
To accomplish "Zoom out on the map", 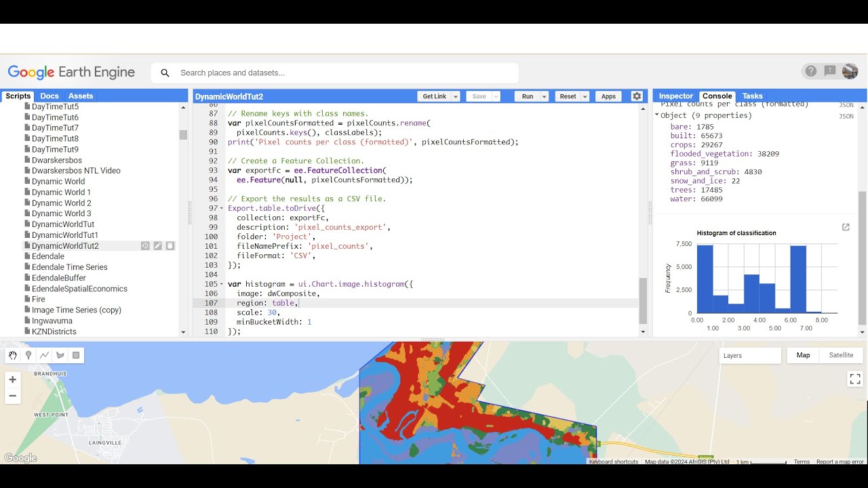I will (12, 396).
